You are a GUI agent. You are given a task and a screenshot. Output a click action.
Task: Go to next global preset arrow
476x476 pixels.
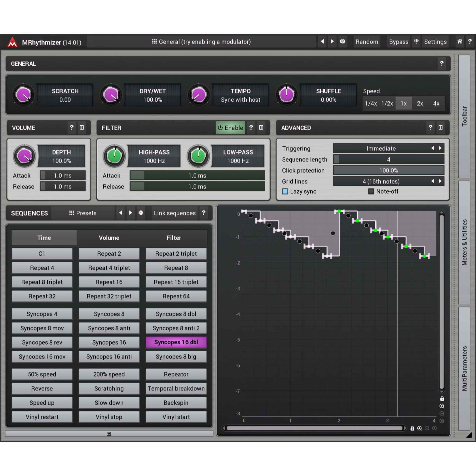tap(332, 42)
